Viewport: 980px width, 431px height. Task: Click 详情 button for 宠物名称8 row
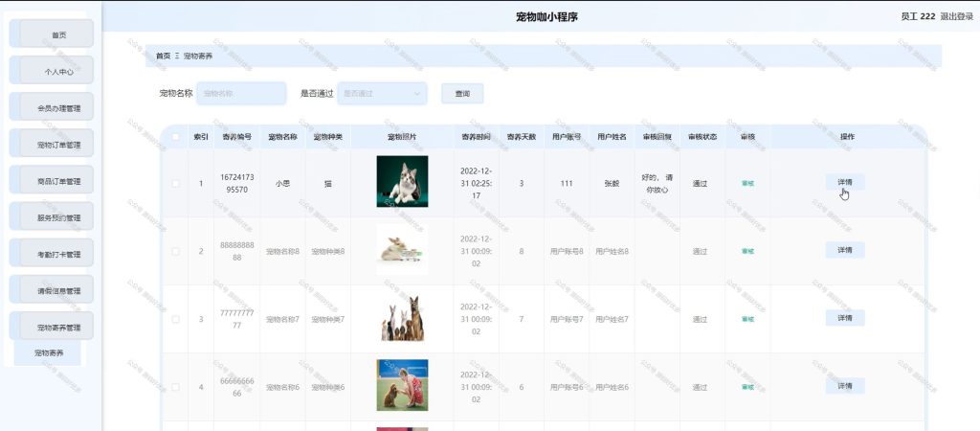[845, 250]
